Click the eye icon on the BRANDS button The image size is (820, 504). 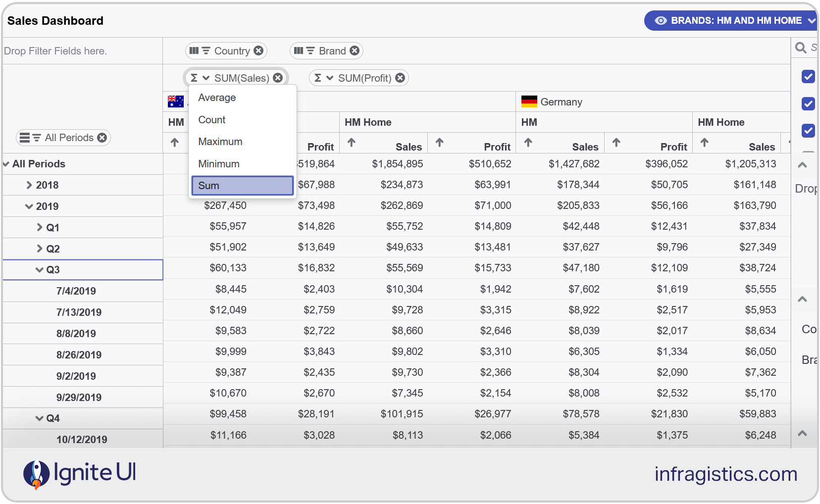point(661,20)
